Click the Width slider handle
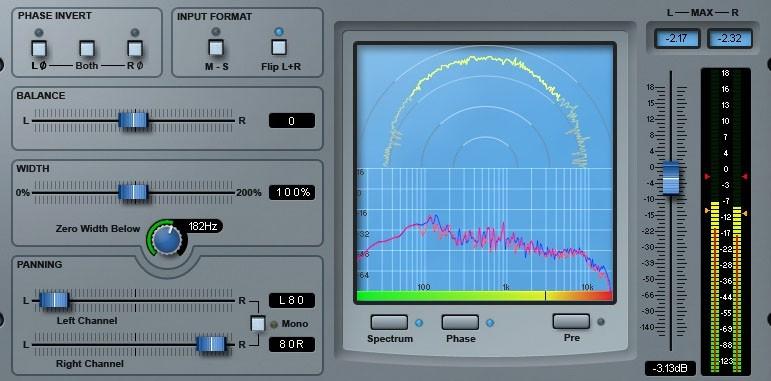 (x=133, y=192)
